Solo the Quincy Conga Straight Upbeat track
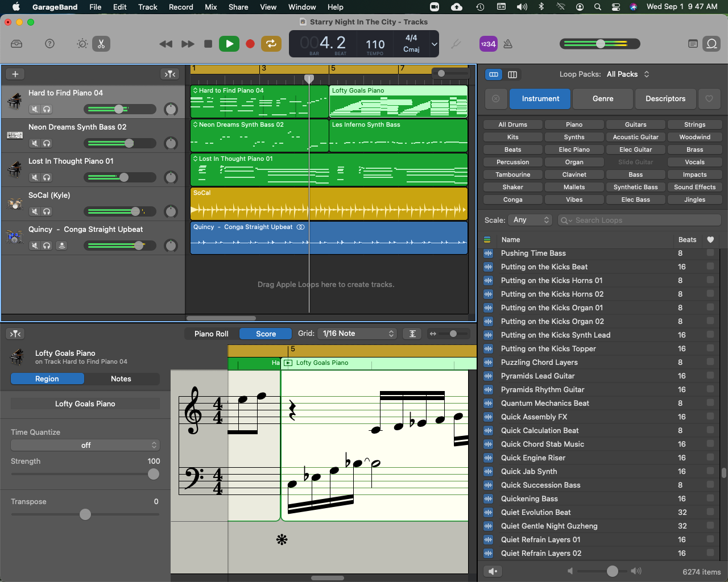This screenshot has height=582, width=728. pyautogui.click(x=47, y=246)
